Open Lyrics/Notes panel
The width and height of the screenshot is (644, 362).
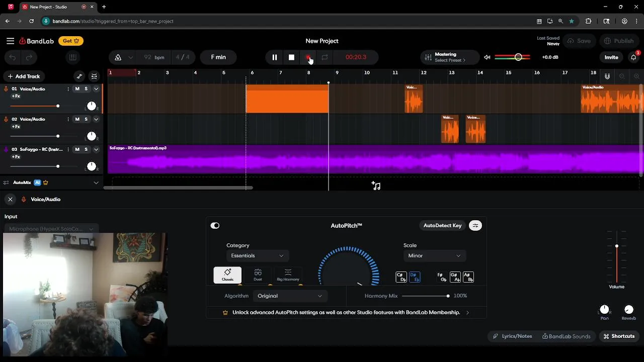pyautogui.click(x=512, y=336)
